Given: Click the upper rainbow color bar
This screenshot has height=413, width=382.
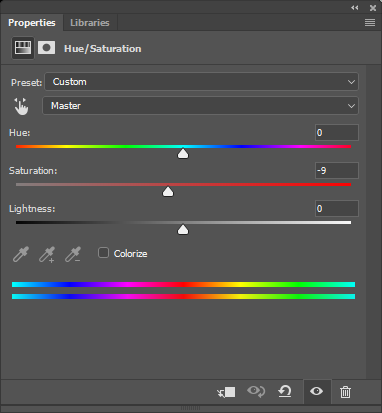Looking at the screenshot, I should point(183,284).
